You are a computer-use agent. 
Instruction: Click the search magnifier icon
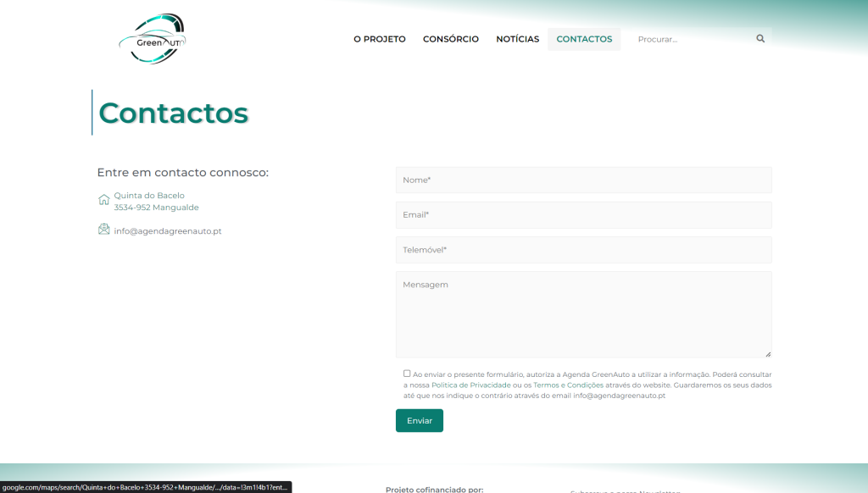point(760,39)
